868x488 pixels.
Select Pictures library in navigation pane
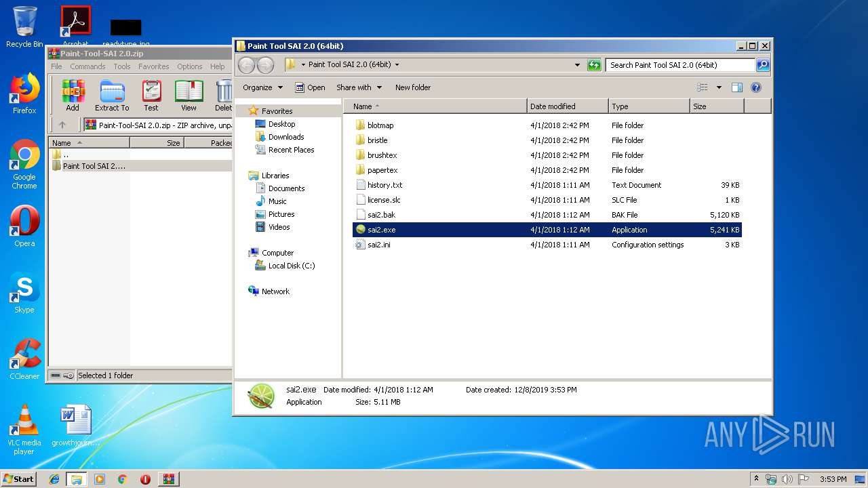281,214
